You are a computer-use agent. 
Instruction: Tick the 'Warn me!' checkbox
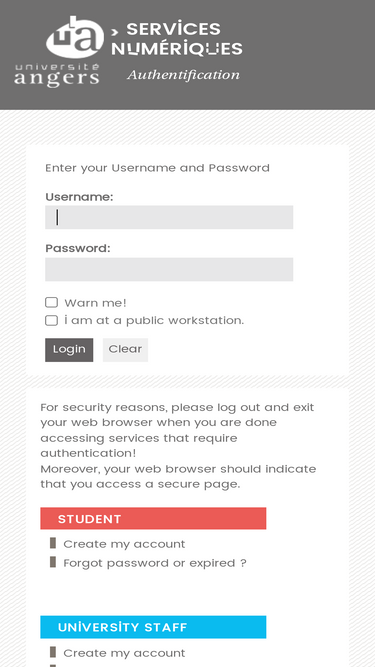51,302
